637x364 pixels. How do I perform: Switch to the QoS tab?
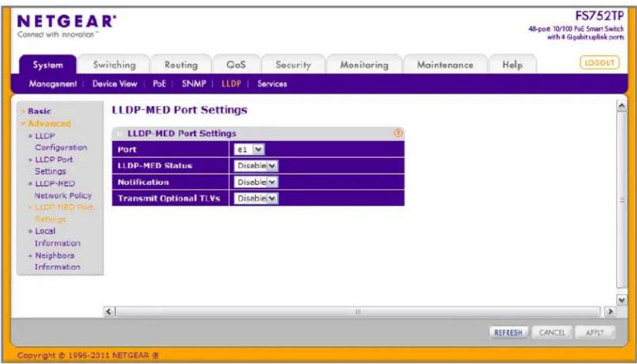coord(236,64)
